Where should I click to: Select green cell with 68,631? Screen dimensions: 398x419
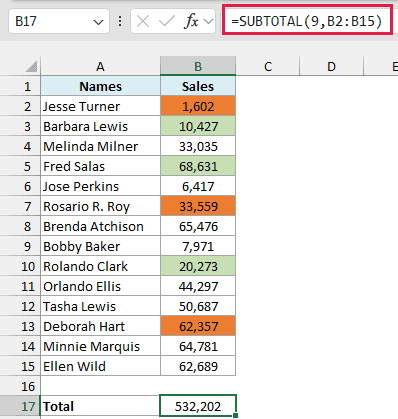pyautogui.click(x=198, y=166)
